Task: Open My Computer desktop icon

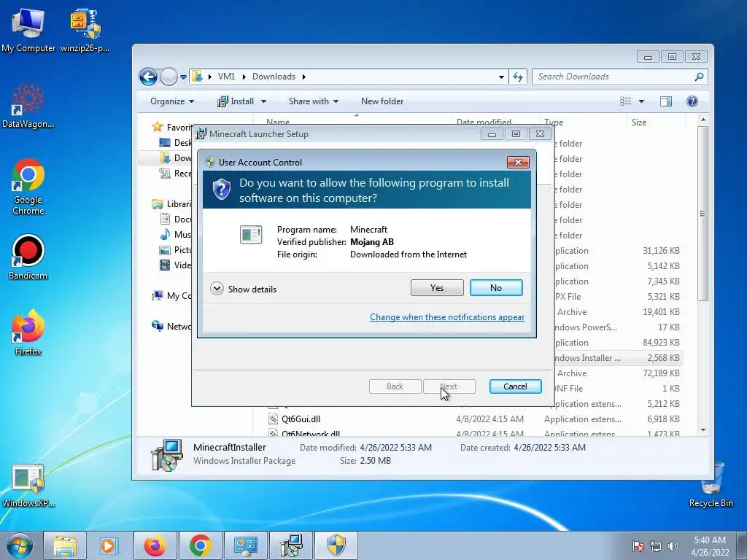Action: [28, 29]
